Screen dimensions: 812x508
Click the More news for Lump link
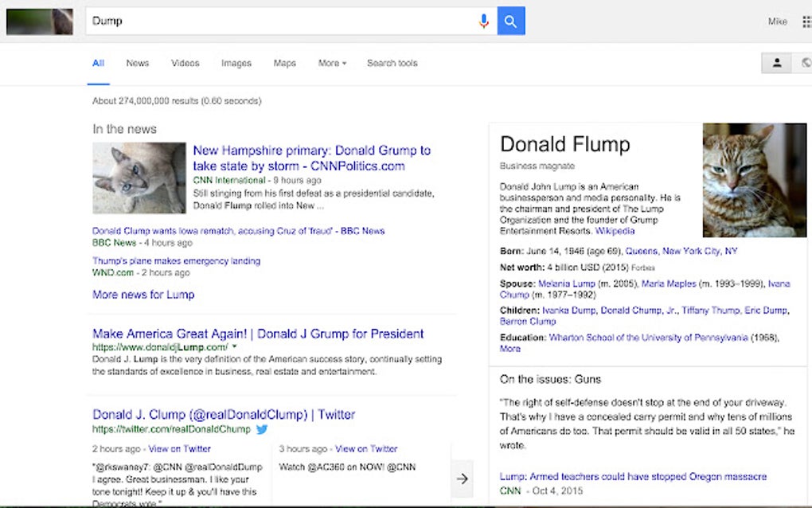coord(142,294)
